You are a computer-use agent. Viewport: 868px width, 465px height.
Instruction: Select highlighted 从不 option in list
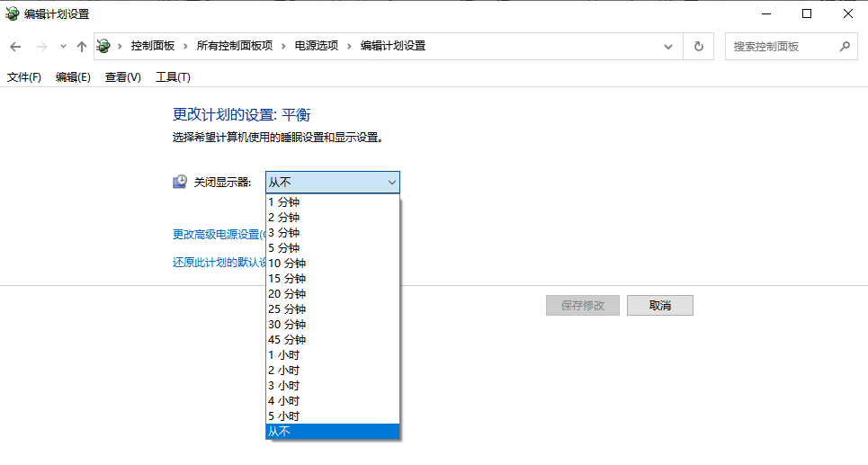tap(332, 431)
